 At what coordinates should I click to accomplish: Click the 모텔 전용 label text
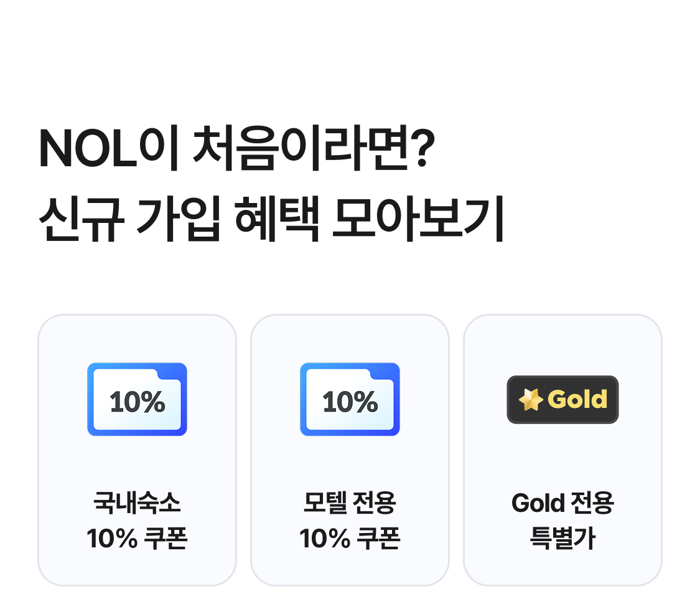click(x=350, y=503)
